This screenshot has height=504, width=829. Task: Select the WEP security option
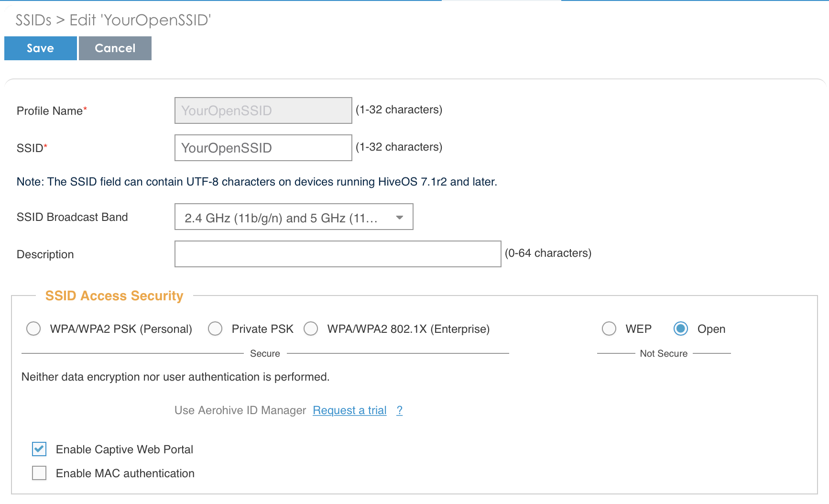(609, 329)
